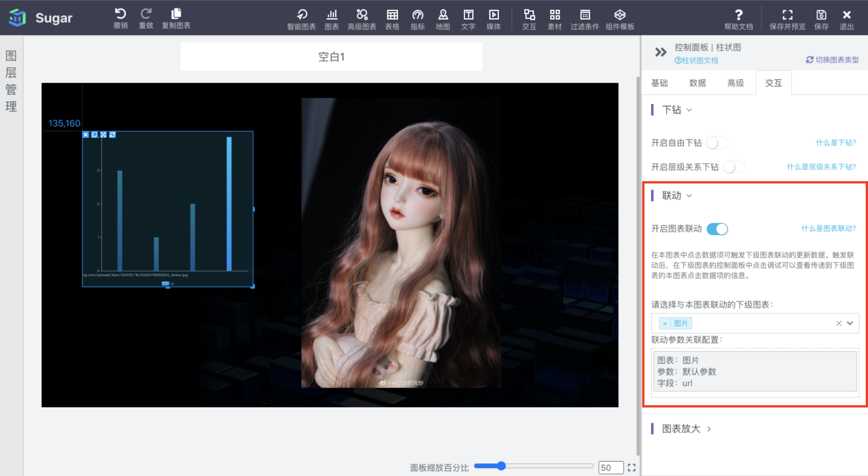Viewport: 868px width, 476px height.
Task: Open 高级图表 advanced charts
Action: tap(362, 20)
